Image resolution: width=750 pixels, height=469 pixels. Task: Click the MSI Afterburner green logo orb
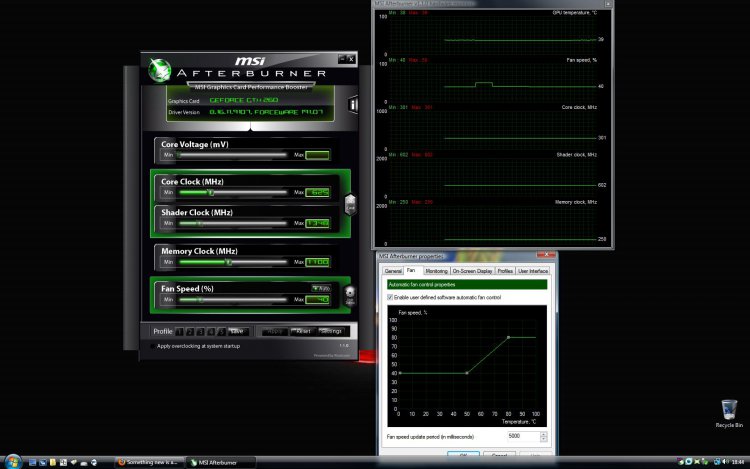[159, 70]
